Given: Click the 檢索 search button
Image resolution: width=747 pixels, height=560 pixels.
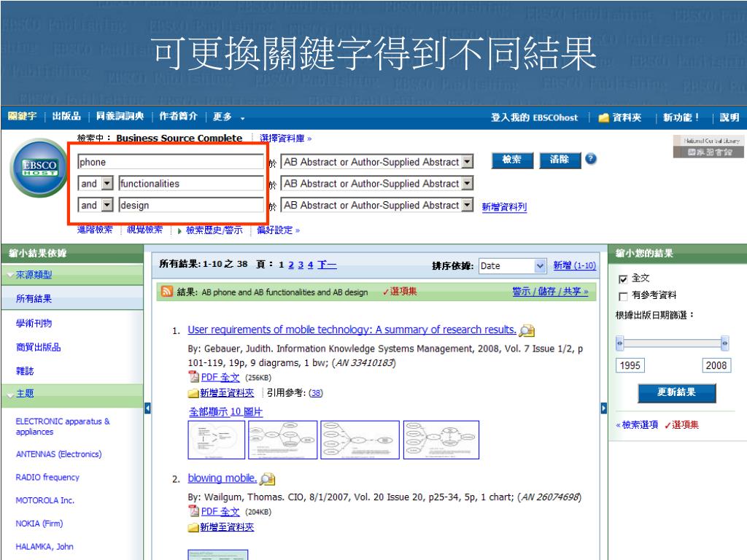Looking at the screenshot, I should coord(511,160).
